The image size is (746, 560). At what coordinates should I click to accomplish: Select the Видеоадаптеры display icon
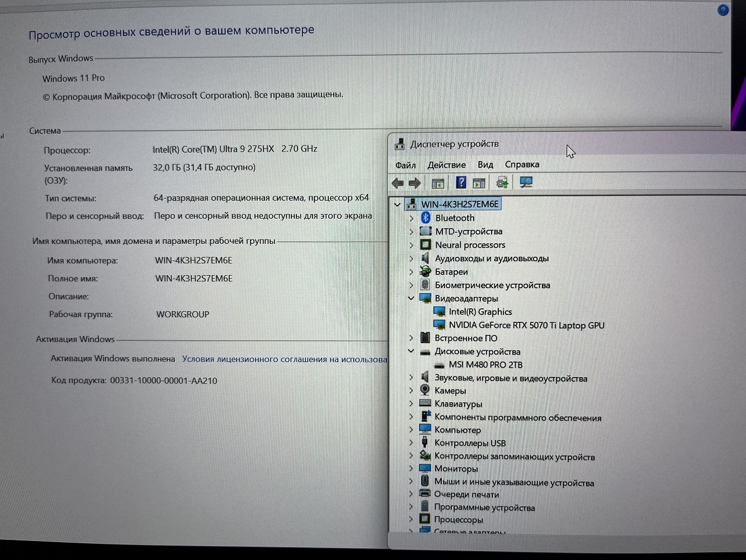(426, 298)
